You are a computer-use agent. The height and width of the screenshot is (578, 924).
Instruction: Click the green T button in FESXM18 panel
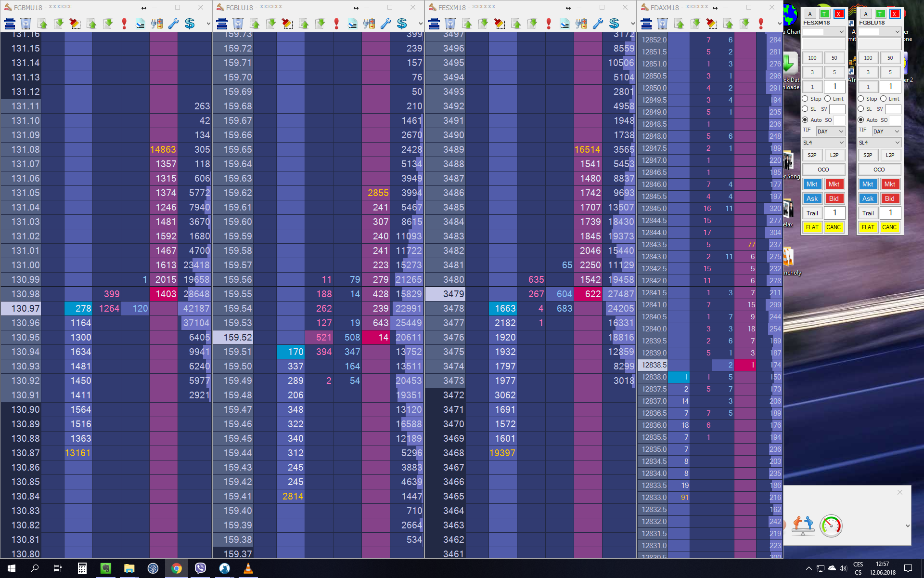point(824,14)
